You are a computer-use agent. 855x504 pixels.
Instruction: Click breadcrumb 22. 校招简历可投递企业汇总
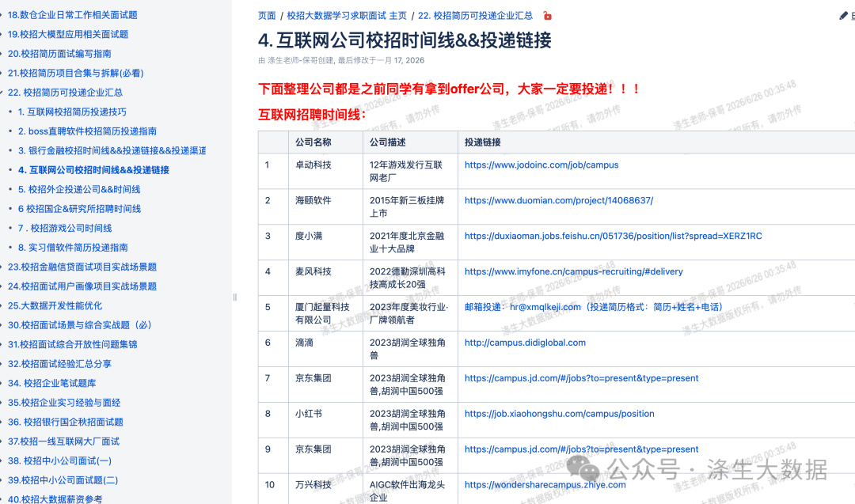coord(476,16)
